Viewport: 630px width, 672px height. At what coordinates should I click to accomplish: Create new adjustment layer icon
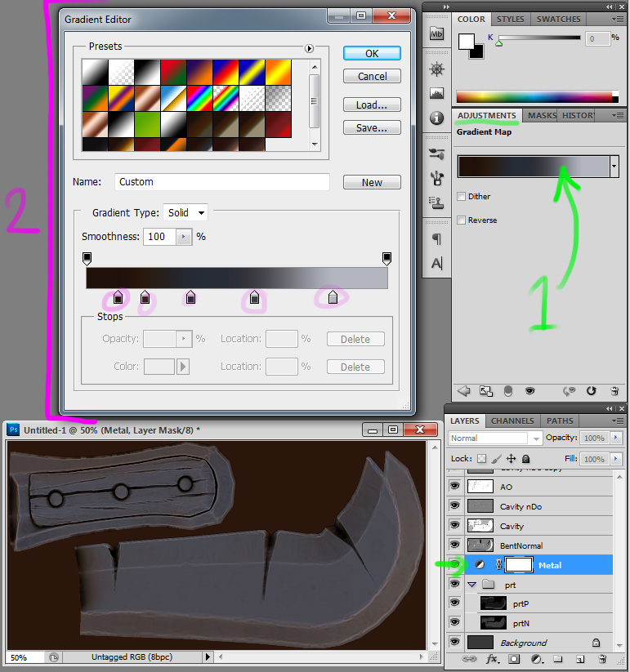tap(536, 659)
